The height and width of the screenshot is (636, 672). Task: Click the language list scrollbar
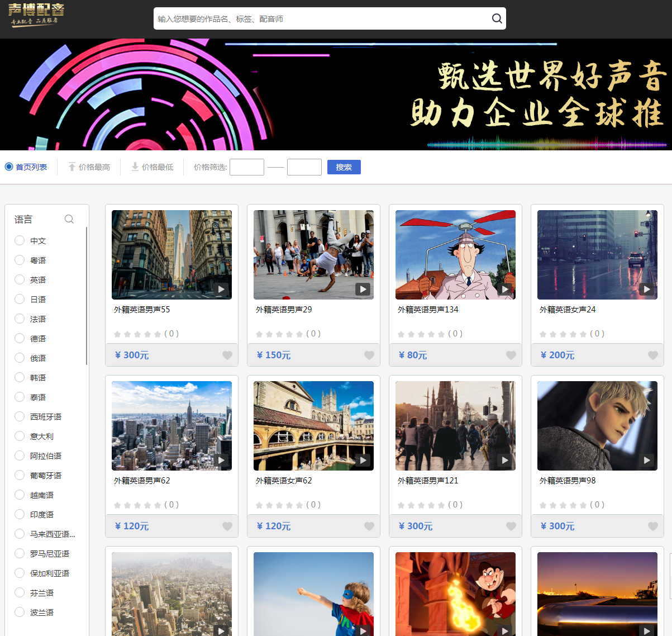[x=87, y=296]
